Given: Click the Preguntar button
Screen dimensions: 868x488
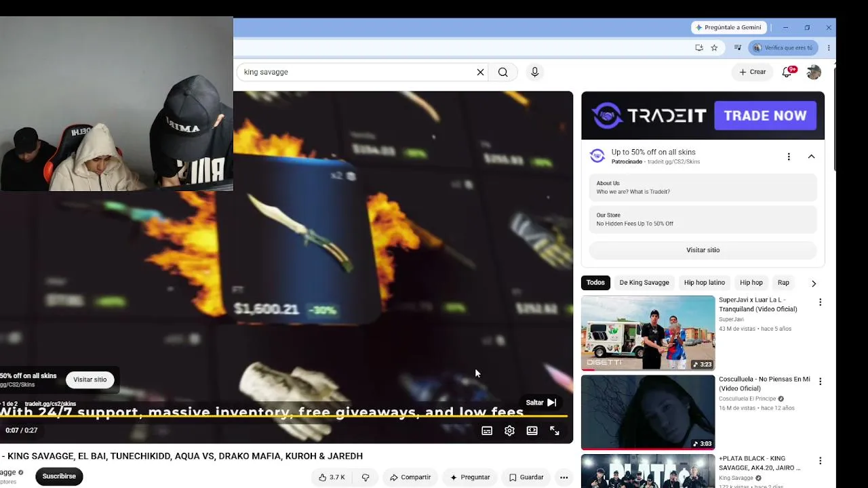Looking at the screenshot, I should (469, 477).
